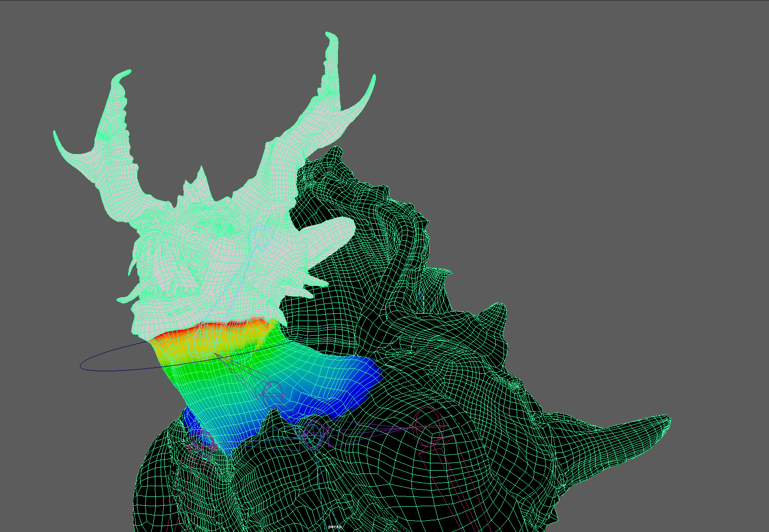Pick the joint circle at the neck base
Image resolution: width=769 pixels, height=532 pixels.
(x=312, y=434)
